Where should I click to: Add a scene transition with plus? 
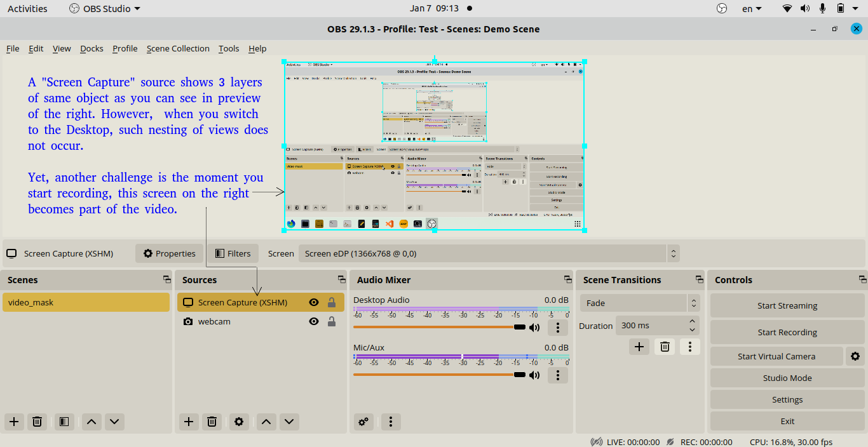click(639, 347)
